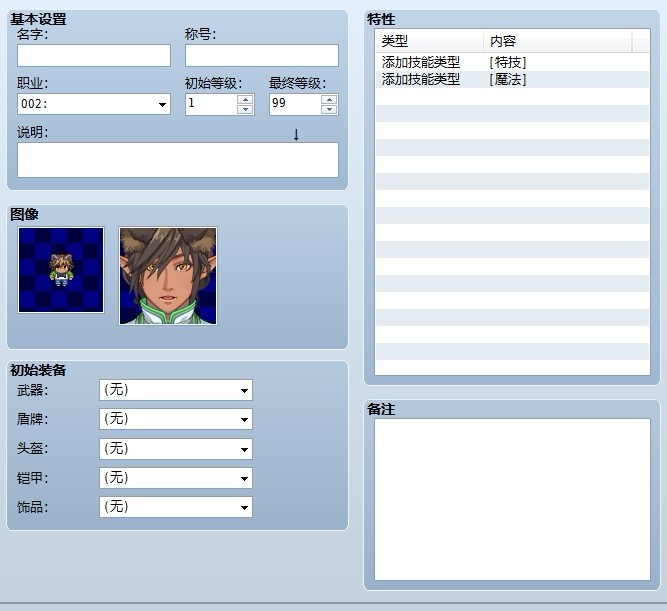
Task: Select the character face portrait thumbnail
Action: [168, 276]
